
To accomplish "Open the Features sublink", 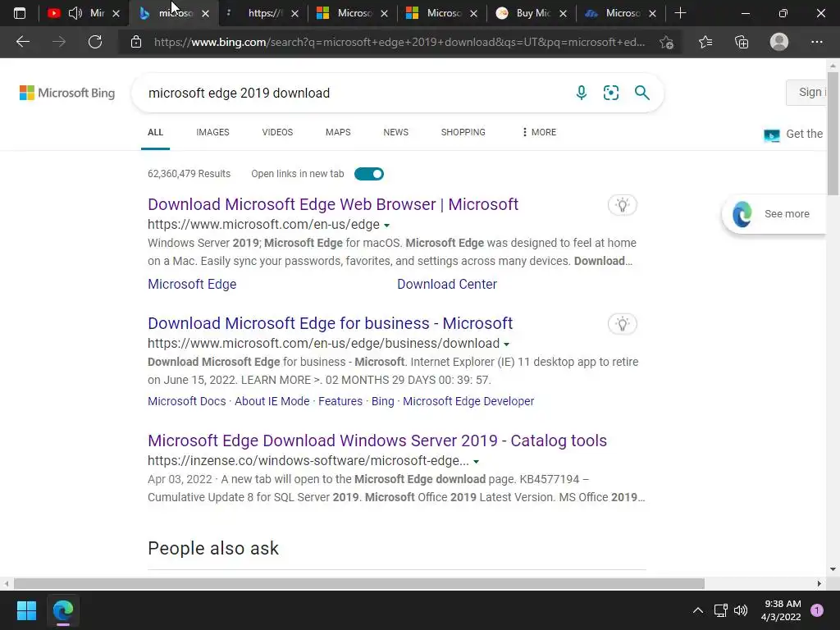I will click(340, 401).
